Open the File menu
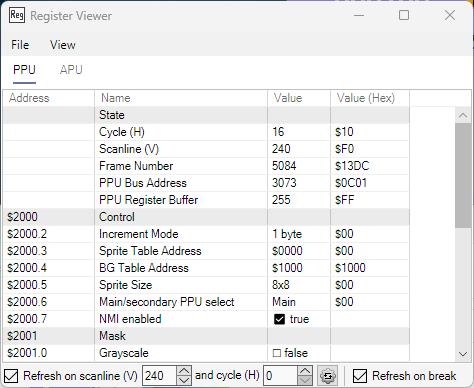Screen dimensions: 474x388 coord(20,45)
